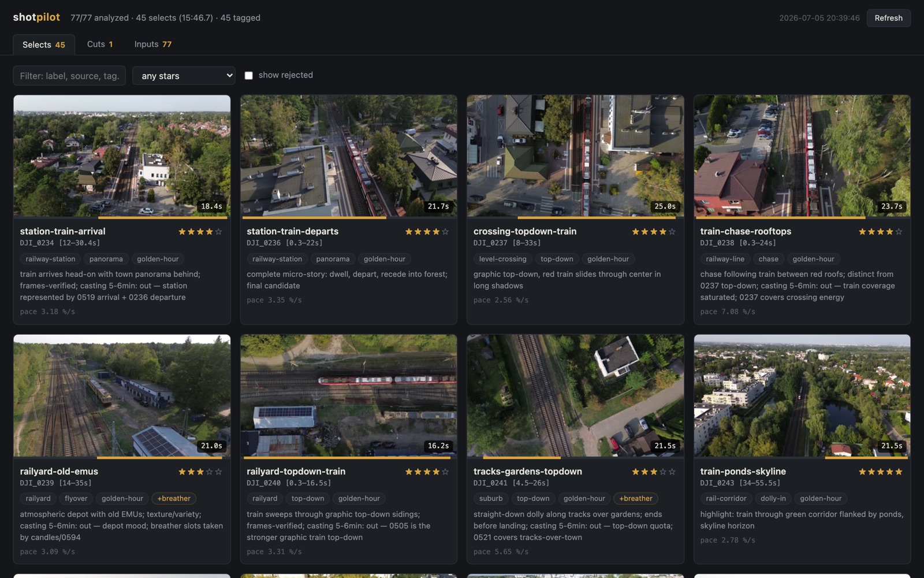Click second star on train-chase-rooftops

pos(871,232)
